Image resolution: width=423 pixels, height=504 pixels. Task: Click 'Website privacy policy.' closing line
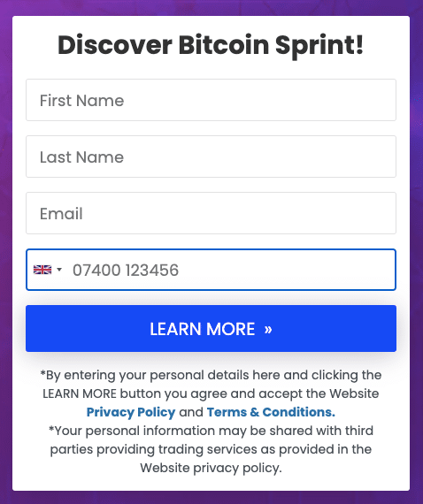211,468
